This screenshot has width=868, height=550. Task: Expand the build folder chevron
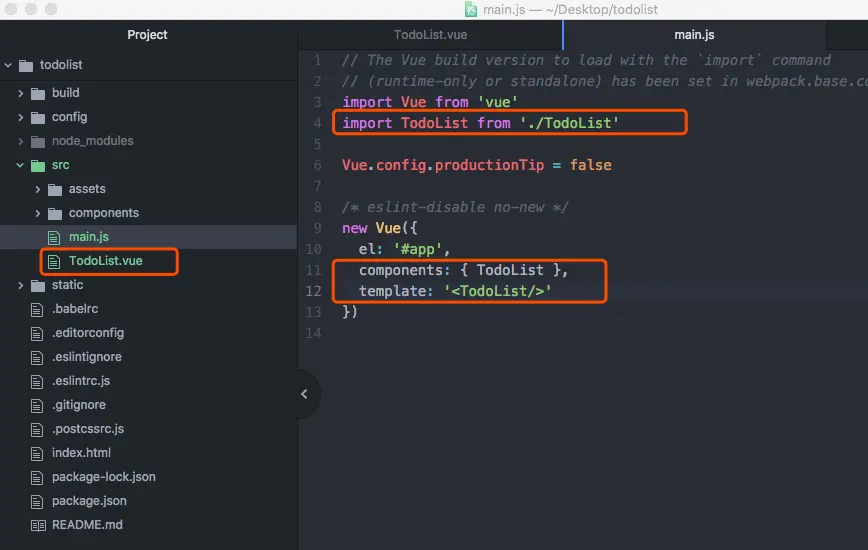(20, 93)
